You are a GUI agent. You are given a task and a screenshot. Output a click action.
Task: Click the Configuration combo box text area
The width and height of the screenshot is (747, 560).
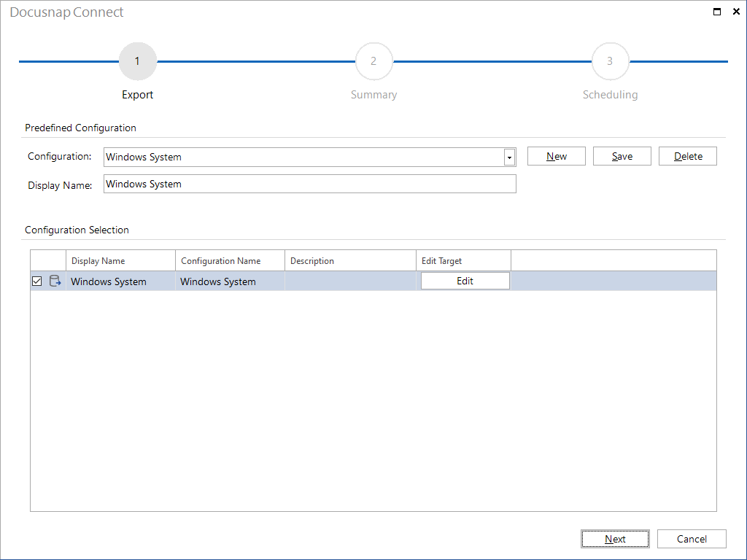(x=304, y=157)
